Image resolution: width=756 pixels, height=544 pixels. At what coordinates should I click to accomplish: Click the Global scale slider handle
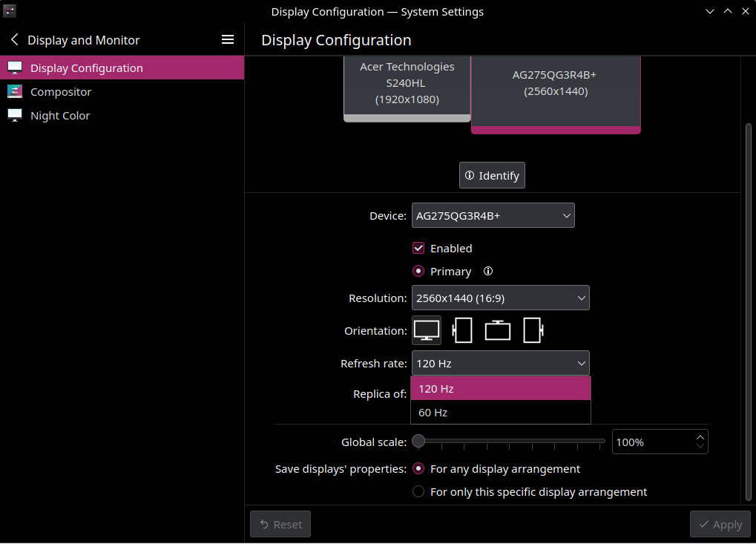coord(418,442)
